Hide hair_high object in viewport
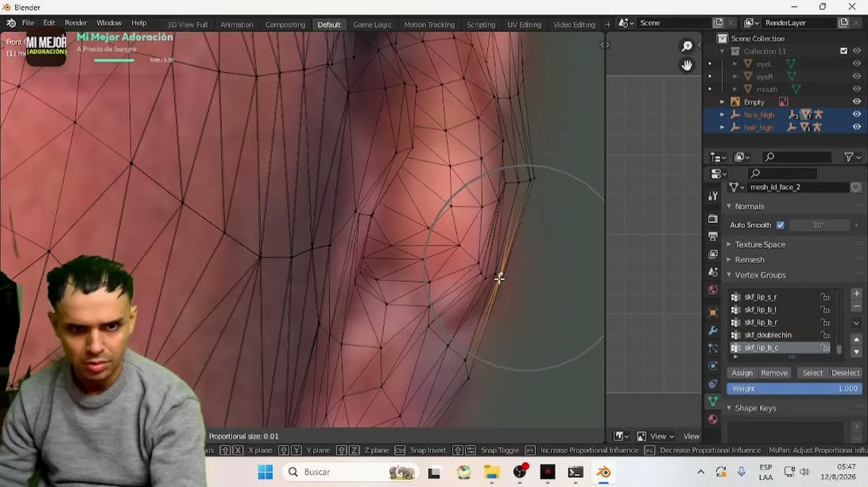868x487 pixels. click(857, 127)
